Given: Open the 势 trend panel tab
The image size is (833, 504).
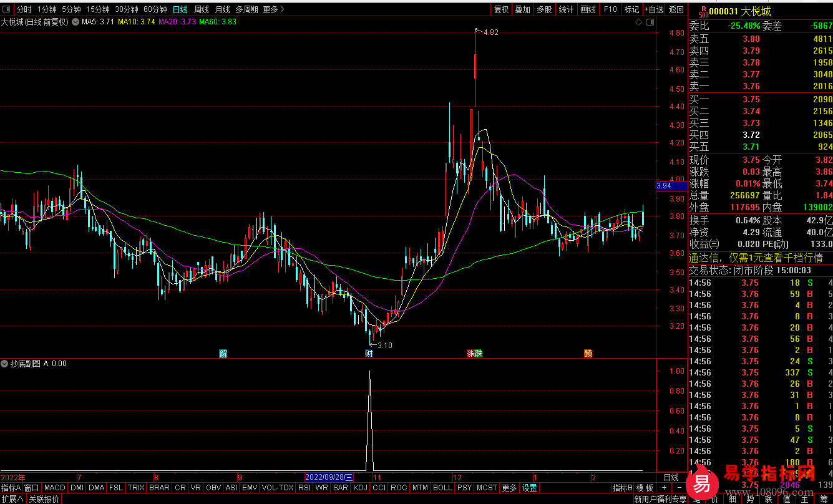Looking at the screenshot, I should (x=750, y=498).
